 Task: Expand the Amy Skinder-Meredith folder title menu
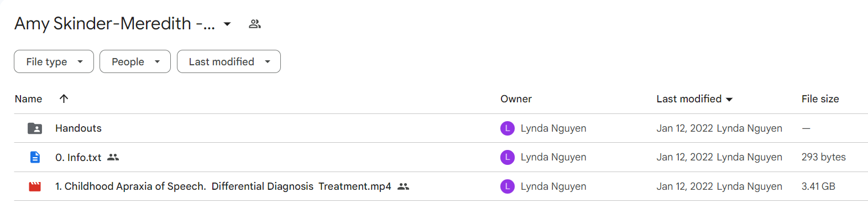(x=227, y=24)
